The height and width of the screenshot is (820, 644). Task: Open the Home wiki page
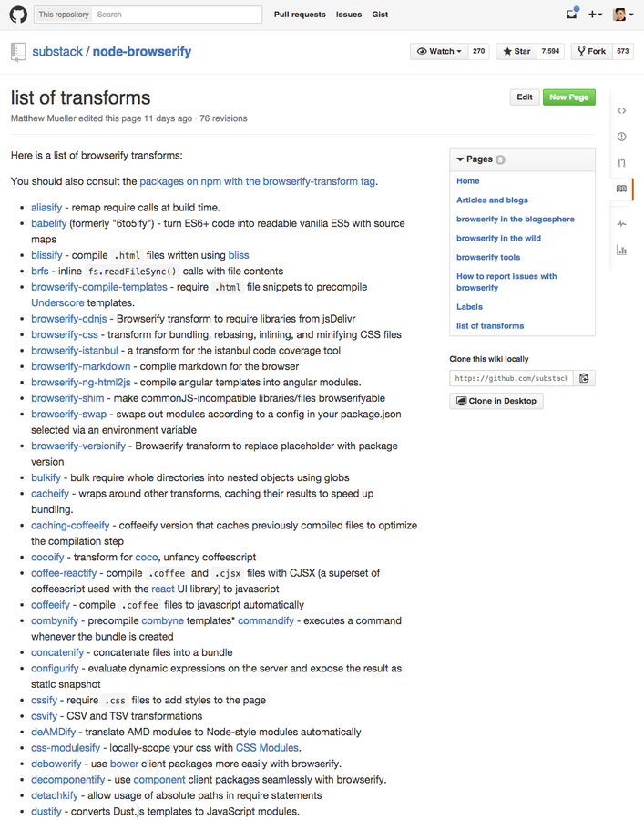468,181
